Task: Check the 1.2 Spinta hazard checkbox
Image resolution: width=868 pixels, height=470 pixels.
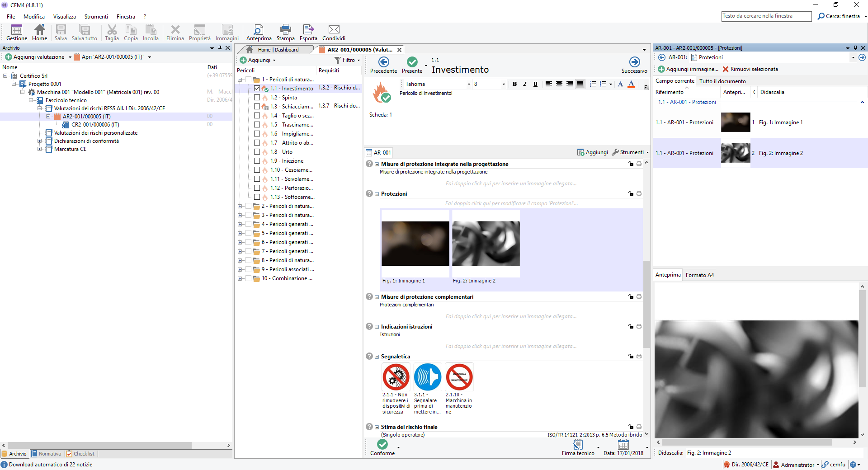Action: (257, 98)
